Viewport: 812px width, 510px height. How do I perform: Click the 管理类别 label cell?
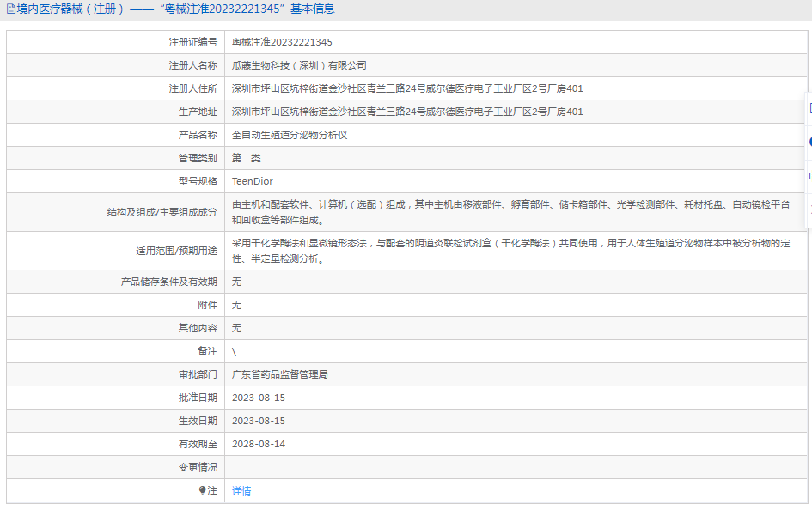(x=115, y=158)
